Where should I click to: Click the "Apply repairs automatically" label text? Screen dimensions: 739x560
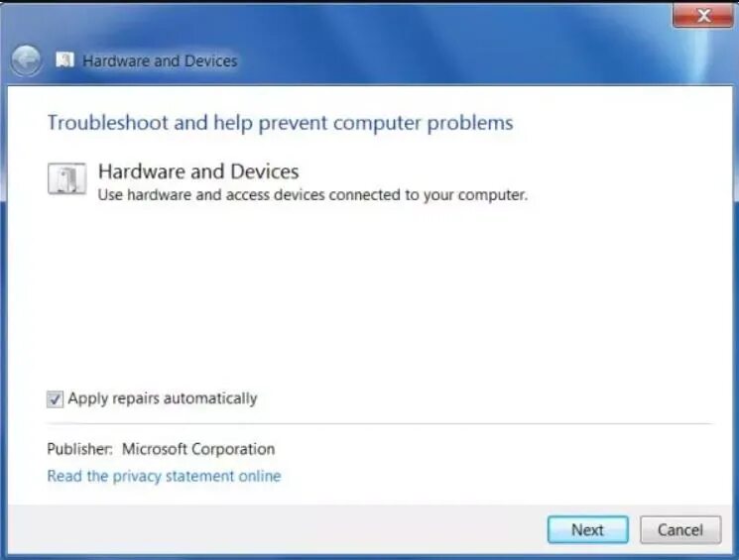coord(163,398)
